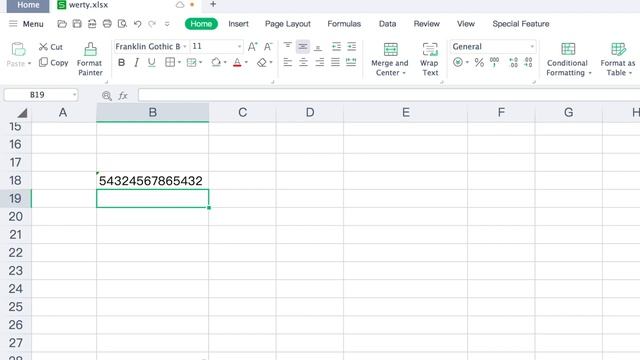Open the Franklin Gothic font dropdown

click(185, 47)
